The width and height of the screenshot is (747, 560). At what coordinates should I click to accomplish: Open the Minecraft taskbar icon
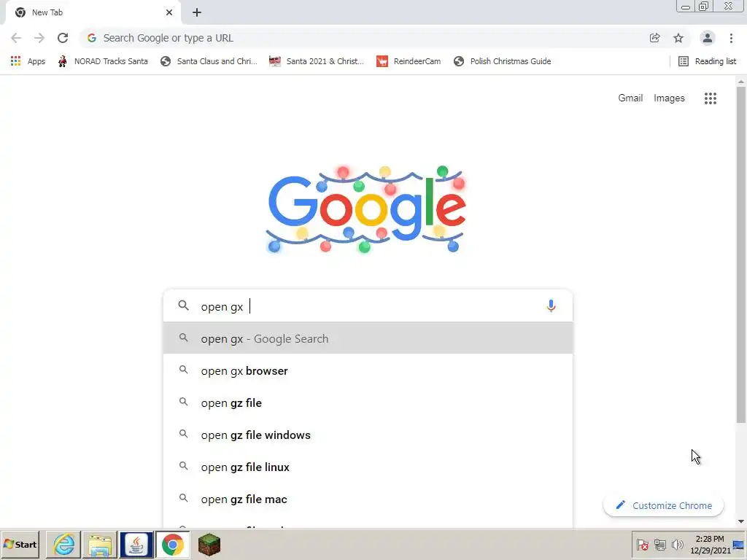[209, 544]
